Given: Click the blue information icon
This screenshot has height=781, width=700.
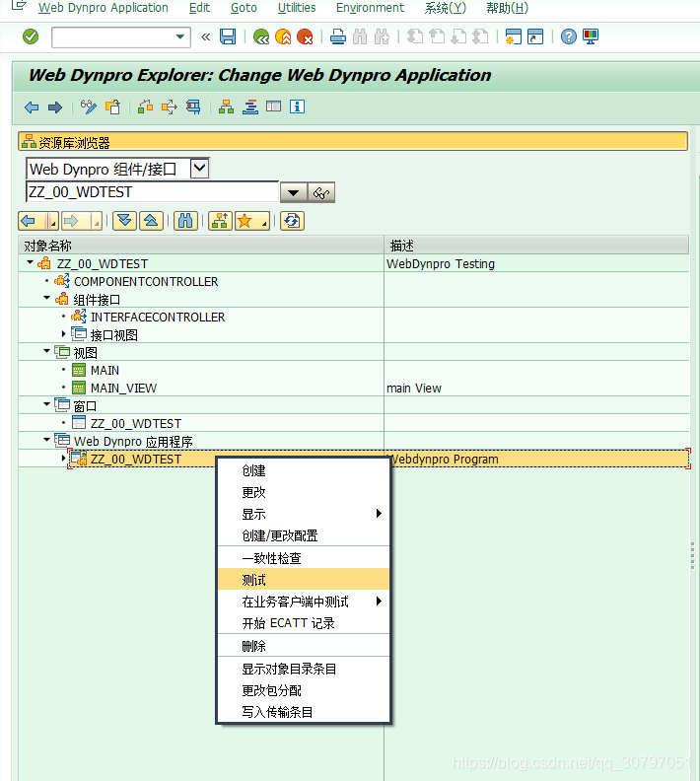Looking at the screenshot, I should pos(297,106).
